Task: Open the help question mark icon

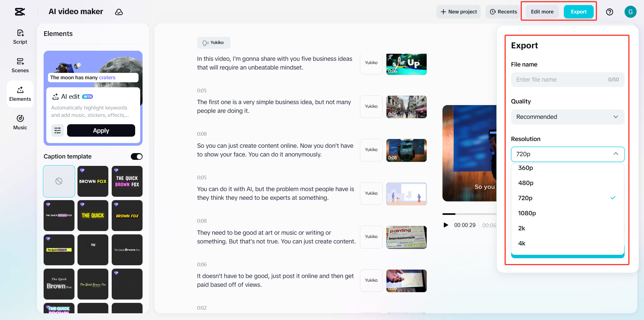Action: [x=609, y=12]
